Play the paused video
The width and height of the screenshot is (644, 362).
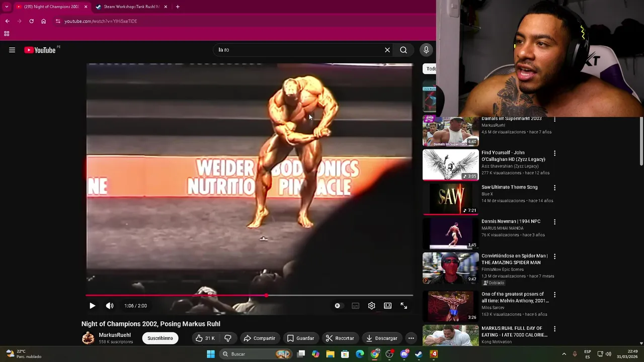93,306
